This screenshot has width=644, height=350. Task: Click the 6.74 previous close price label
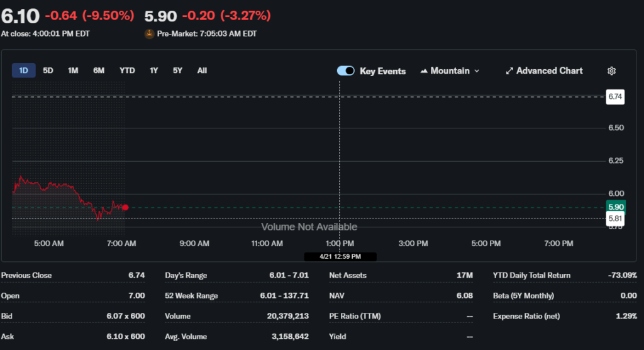(x=614, y=97)
